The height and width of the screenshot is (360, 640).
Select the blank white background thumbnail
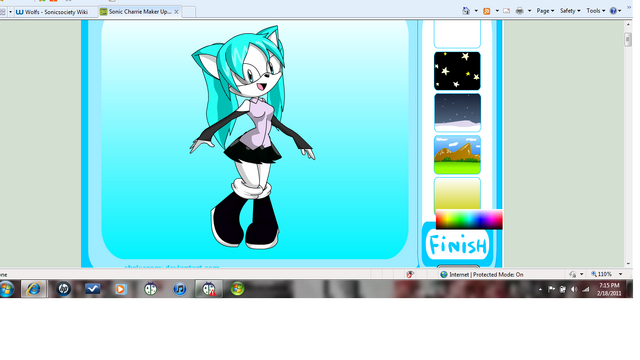click(x=457, y=34)
